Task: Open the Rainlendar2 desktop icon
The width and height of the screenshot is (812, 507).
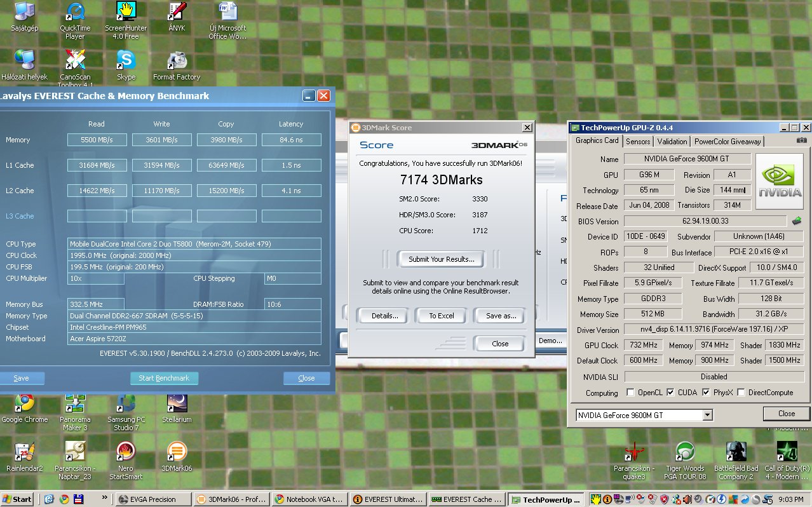Action: coord(24,456)
